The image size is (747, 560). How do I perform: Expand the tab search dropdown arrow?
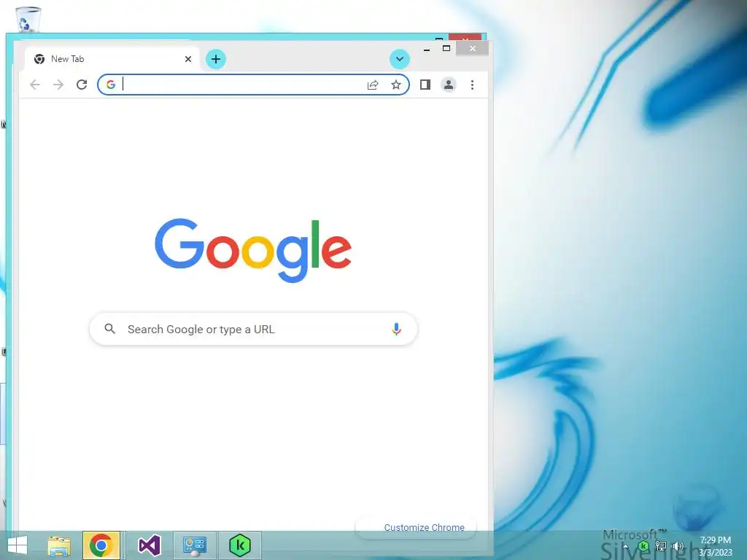point(399,59)
